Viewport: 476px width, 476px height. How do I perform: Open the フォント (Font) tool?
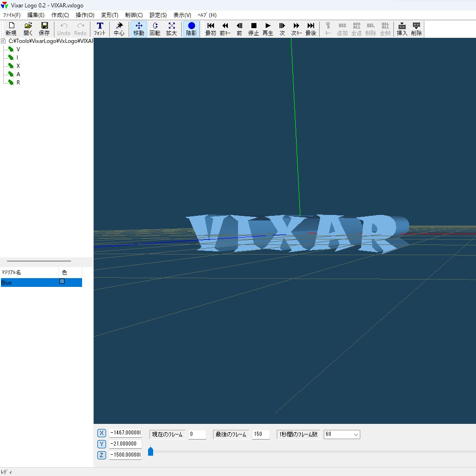tap(100, 29)
